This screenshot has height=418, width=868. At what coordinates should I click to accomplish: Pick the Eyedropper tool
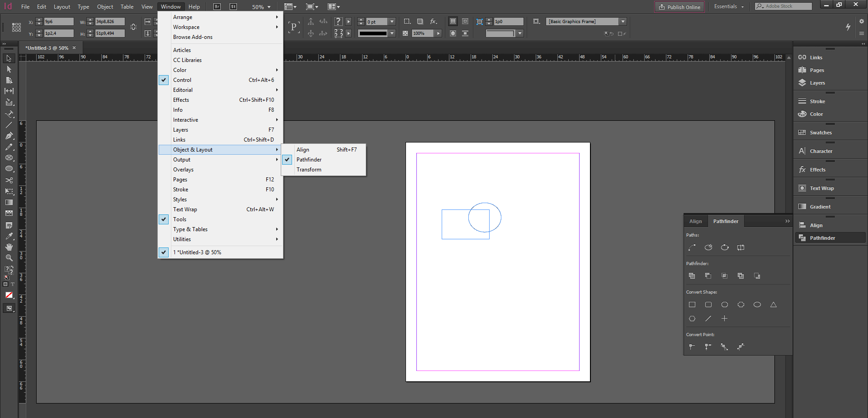pos(9,236)
